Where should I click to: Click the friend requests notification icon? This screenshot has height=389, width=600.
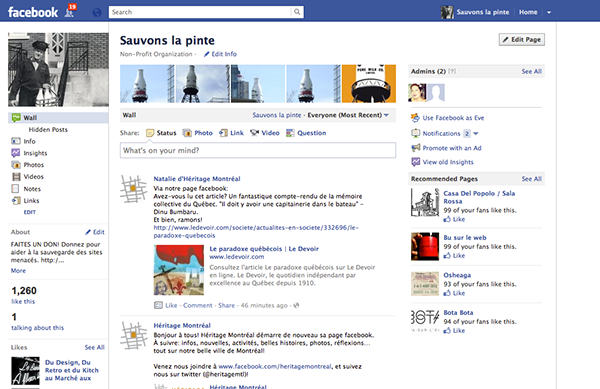(x=70, y=11)
